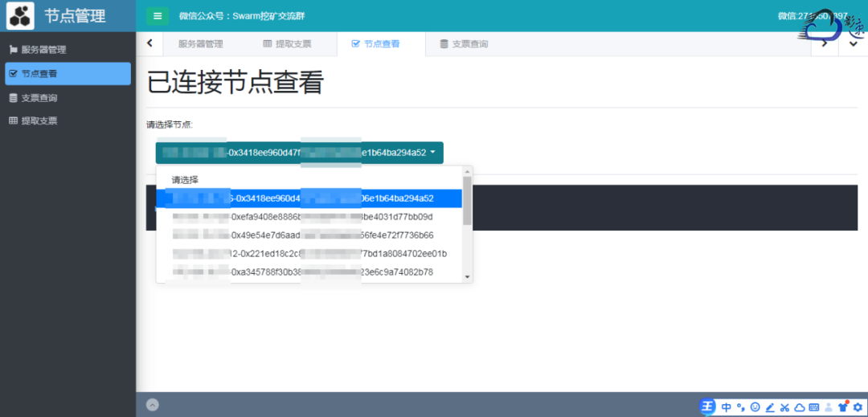The height and width of the screenshot is (417, 868).
Task: Select 节点查看 in the sidebar
Action: pyautogui.click(x=68, y=74)
